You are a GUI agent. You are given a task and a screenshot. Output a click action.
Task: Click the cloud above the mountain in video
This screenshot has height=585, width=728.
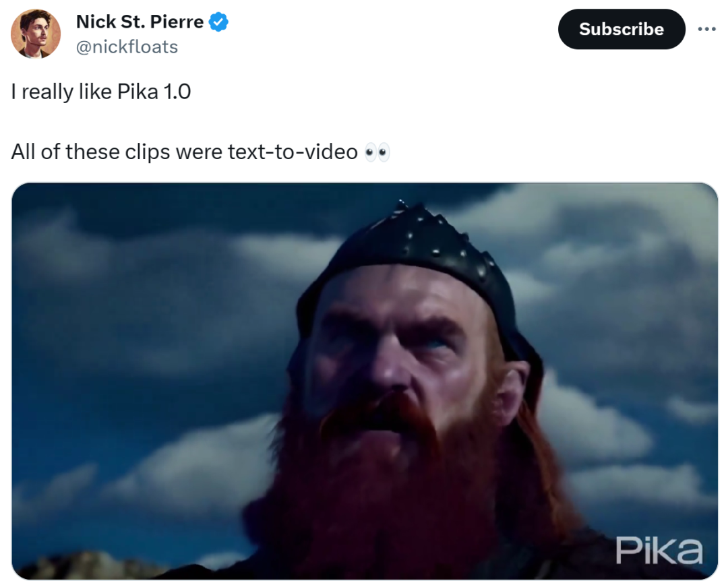[186, 474]
